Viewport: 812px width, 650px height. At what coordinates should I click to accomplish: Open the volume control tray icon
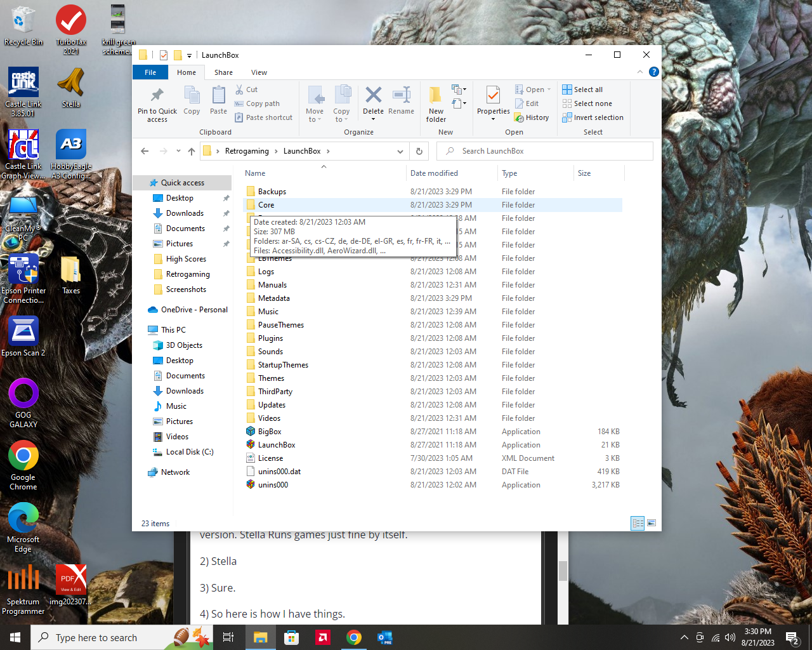[x=730, y=637]
